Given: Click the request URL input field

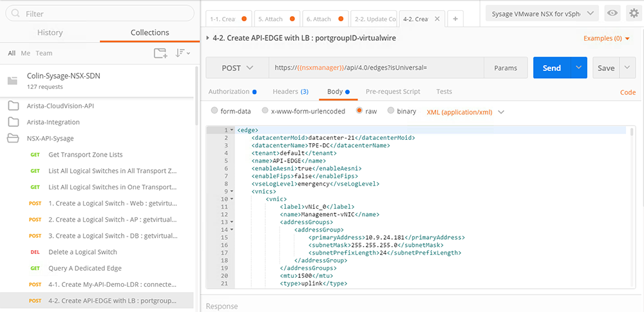Looking at the screenshot, I should click(376, 68).
